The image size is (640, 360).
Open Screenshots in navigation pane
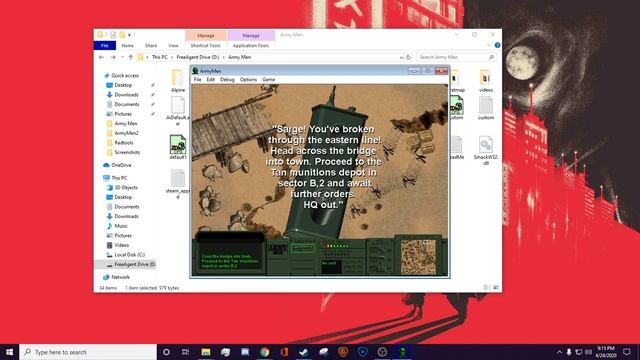[x=127, y=152]
